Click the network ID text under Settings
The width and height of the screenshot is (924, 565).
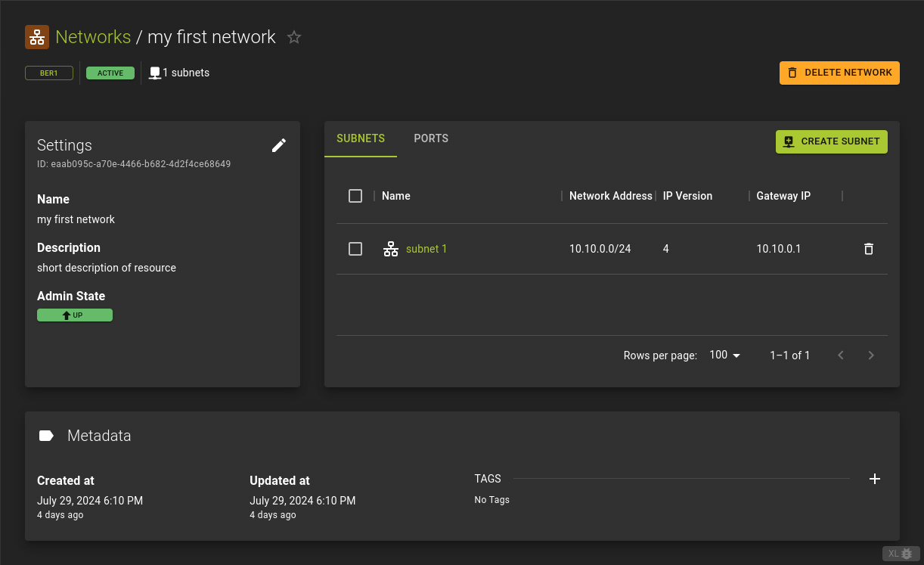134,163
